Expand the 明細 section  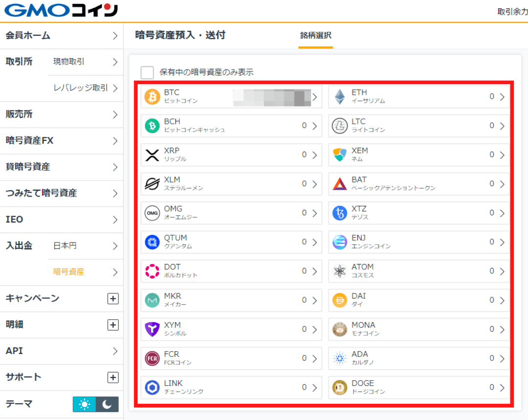click(113, 325)
